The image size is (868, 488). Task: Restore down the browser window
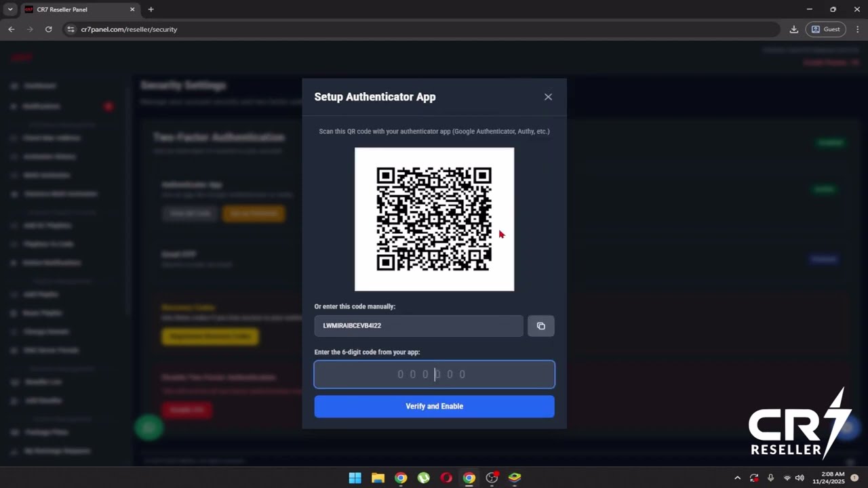pyautogui.click(x=833, y=9)
